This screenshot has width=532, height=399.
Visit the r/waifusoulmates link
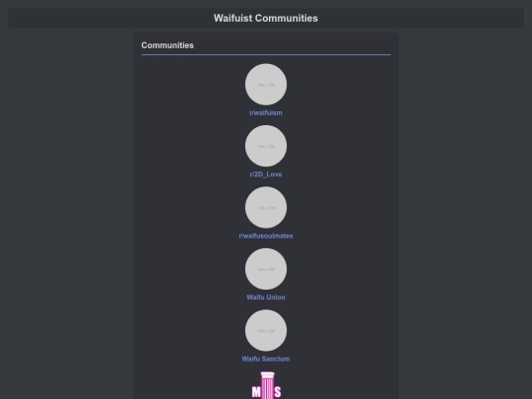[x=266, y=235]
